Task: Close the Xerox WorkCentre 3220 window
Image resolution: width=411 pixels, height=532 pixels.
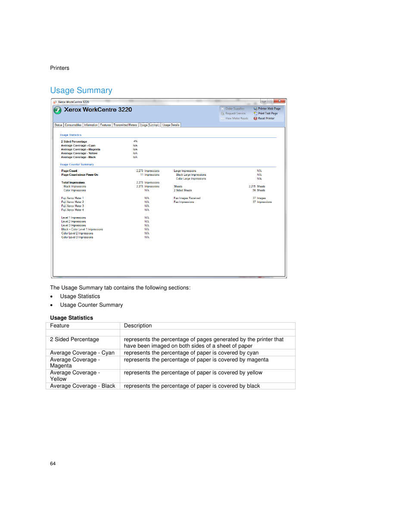Action: [280, 101]
